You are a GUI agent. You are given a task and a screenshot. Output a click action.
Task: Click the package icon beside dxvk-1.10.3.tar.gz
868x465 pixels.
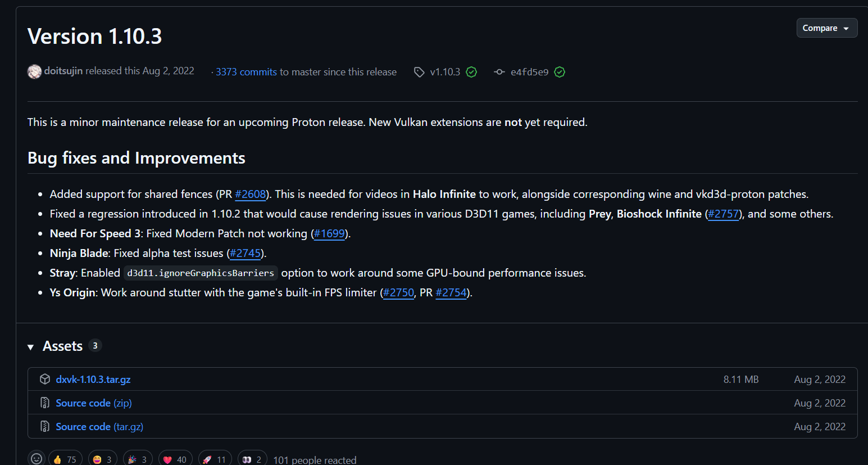tap(45, 379)
